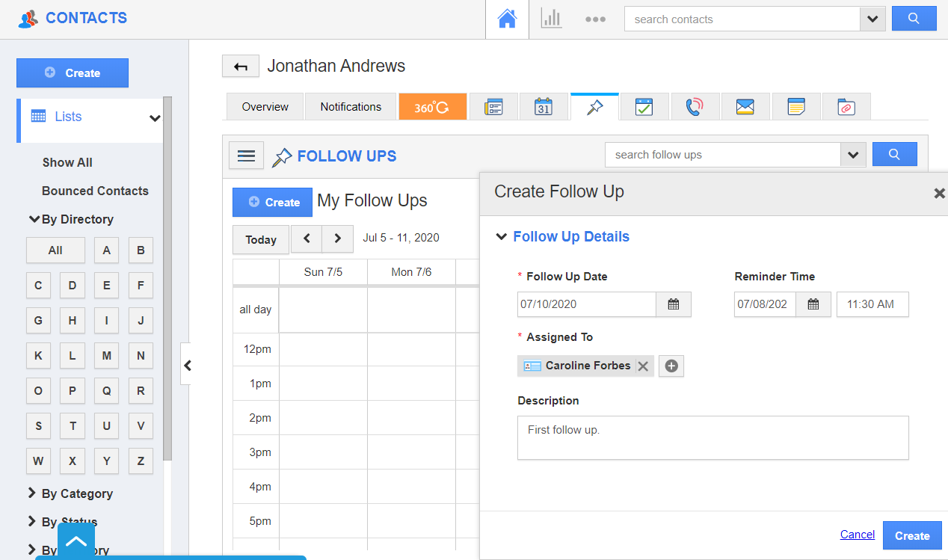
Task: Collapse the Follow Up Details section
Action: [502, 236]
